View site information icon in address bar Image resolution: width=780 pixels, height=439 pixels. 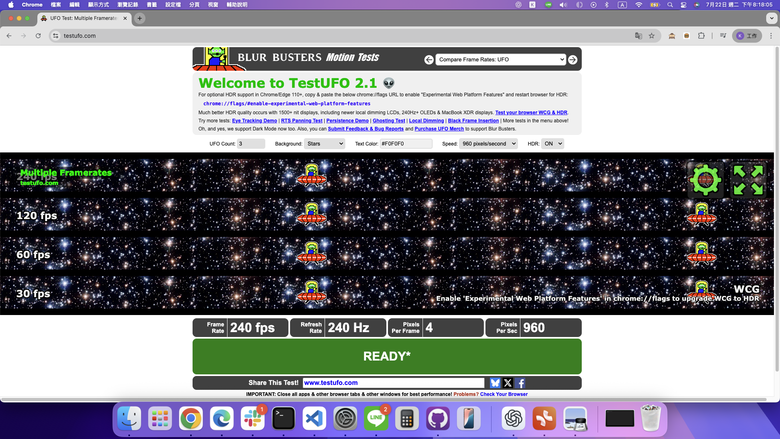point(56,36)
